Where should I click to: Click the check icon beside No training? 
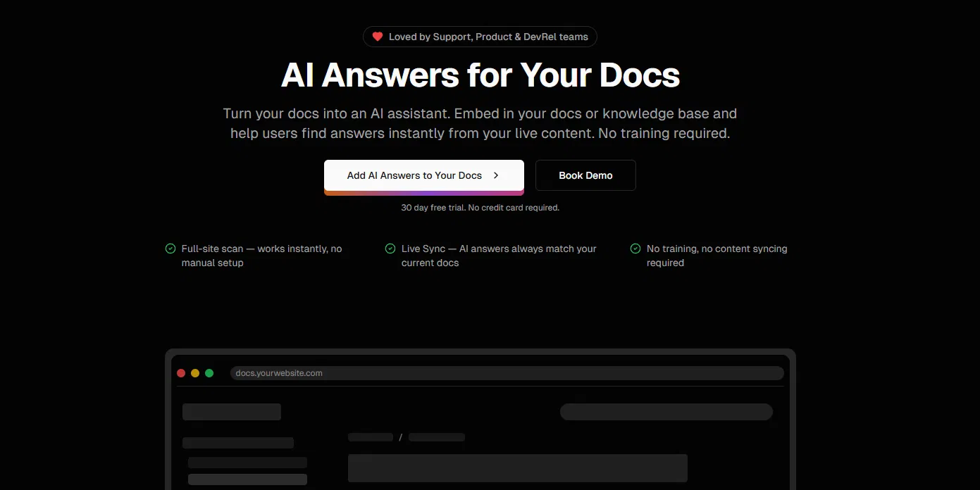coord(635,249)
